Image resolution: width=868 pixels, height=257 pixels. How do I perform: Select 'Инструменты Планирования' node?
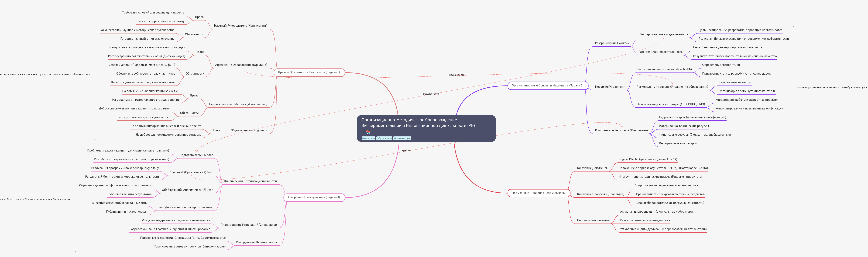click(x=256, y=242)
